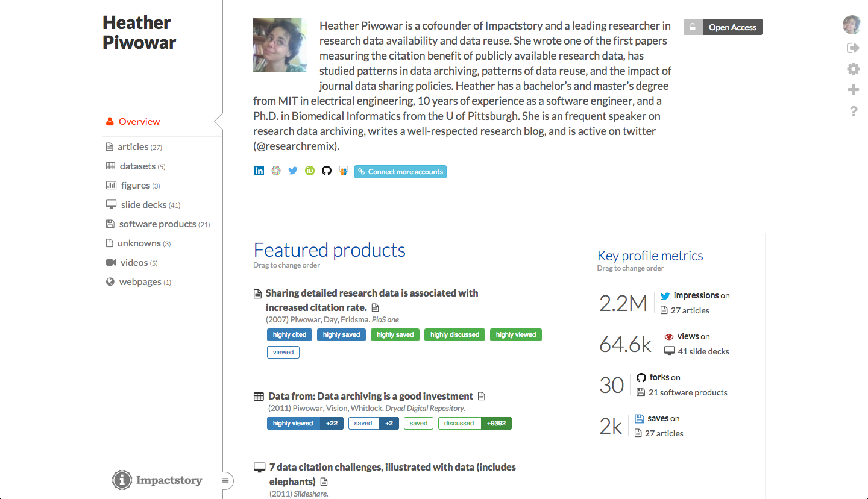Click the highly cited badge
The width and height of the screenshot is (868, 499).
(x=289, y=335)
